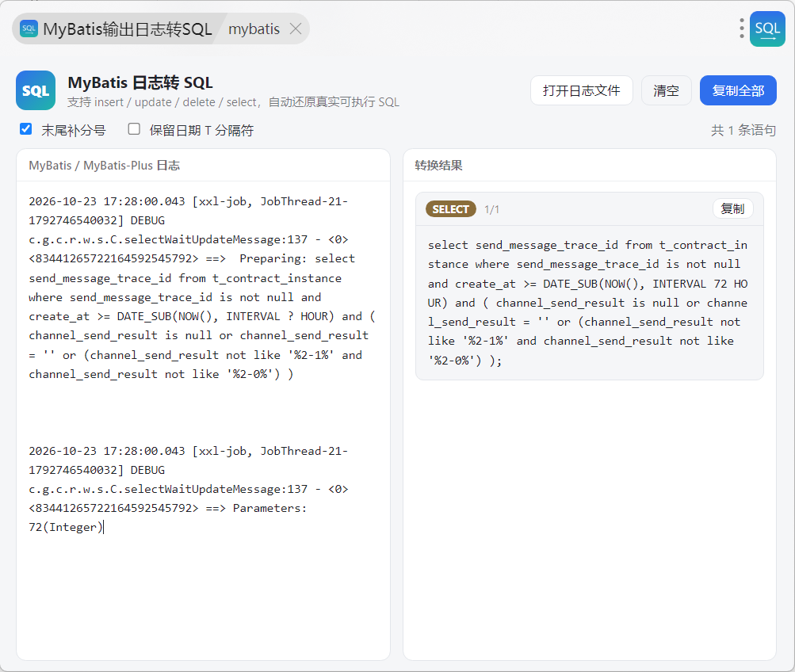Viewport: 795px width, 672px height.
Task: Clear input with the 清空 button
Action: (667, 90)
